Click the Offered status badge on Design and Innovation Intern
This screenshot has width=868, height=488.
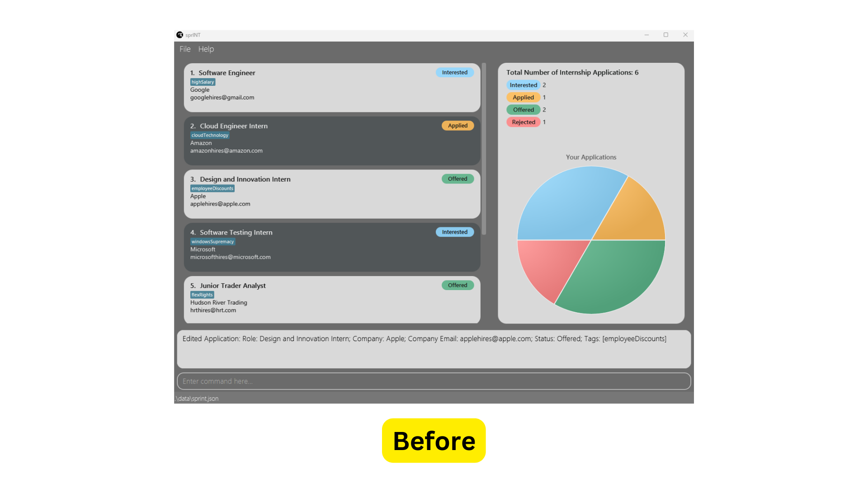click(457, 179)
